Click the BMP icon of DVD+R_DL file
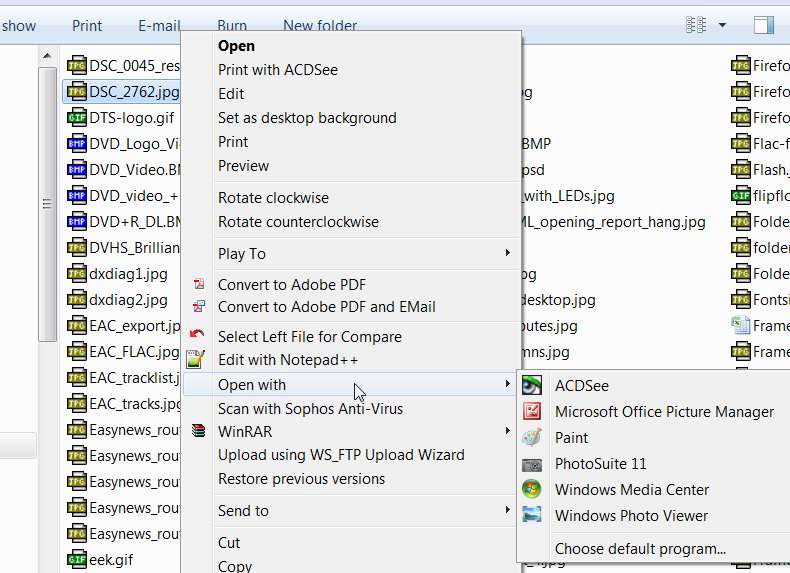 coord(76,221)
